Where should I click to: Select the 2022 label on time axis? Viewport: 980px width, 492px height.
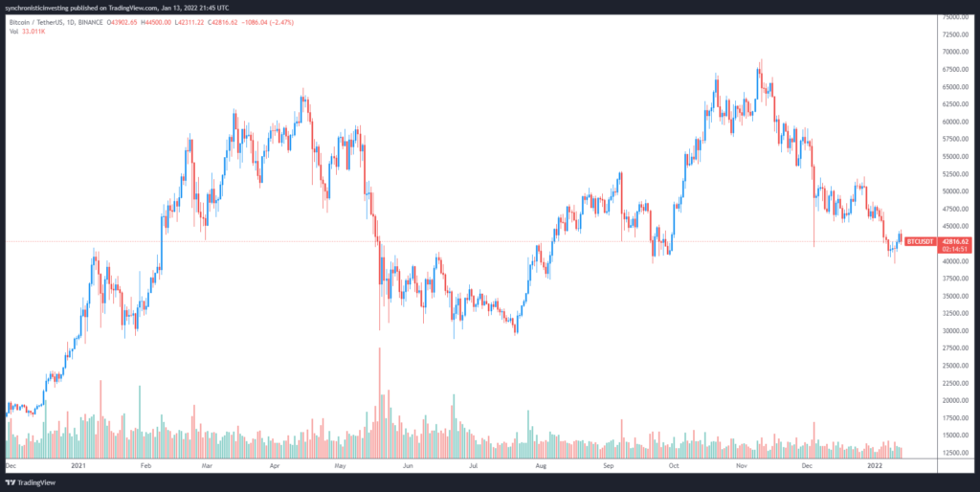(x=878, y=466)
